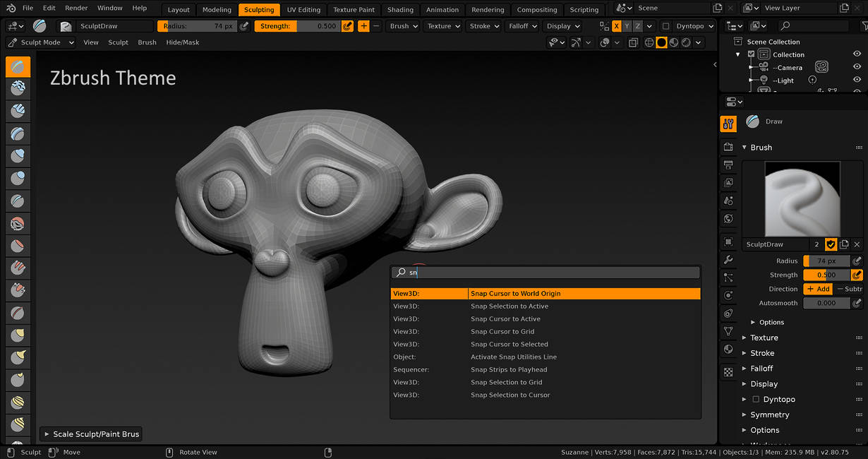Open the Display dropdown in tool header

[563, 26]
